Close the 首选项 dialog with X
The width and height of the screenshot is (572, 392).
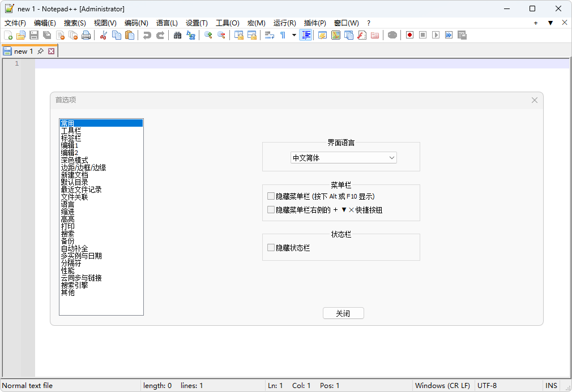(534, 100)
